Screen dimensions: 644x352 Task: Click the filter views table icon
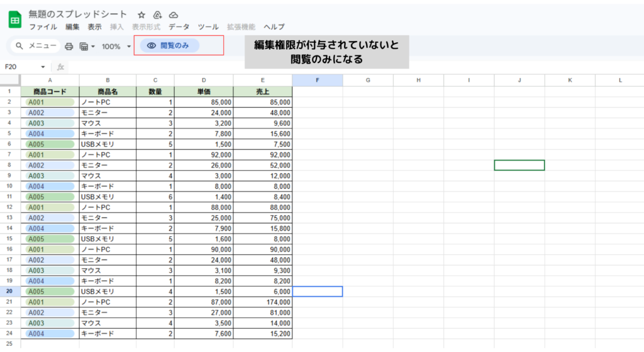tap(84, 46)
